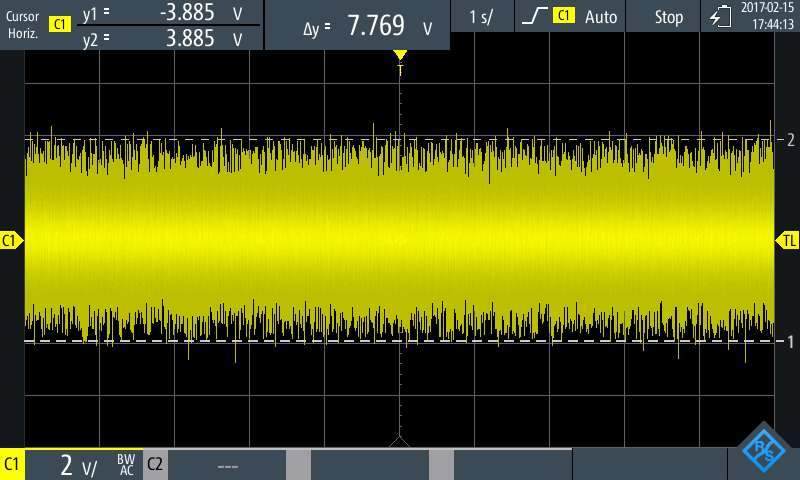Select the yellow trigger position marker at top
This screenshot has height=480, width=800.
[x=400, y=55]
